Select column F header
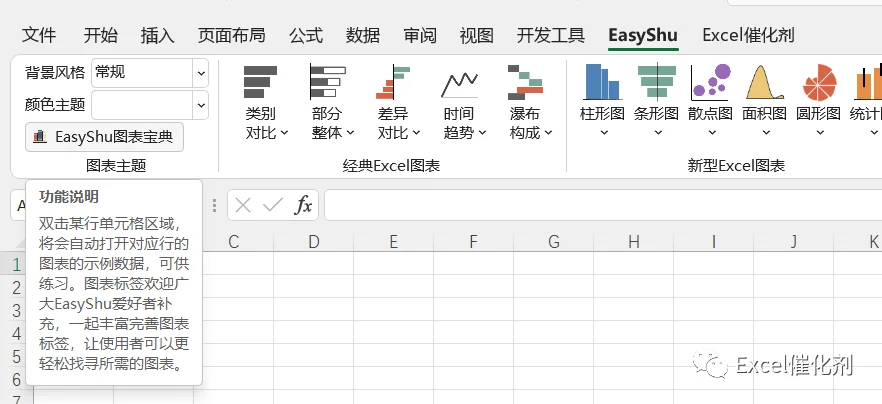 tap(473, 242)
